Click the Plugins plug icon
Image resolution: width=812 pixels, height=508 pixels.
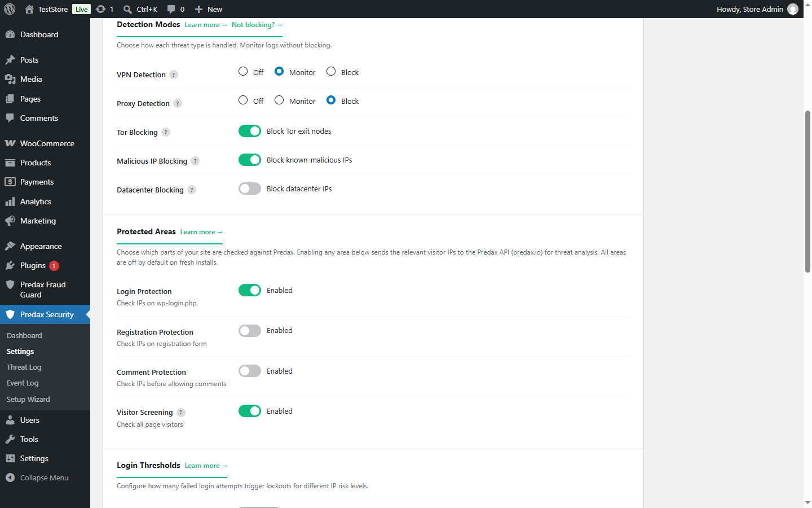10,265
